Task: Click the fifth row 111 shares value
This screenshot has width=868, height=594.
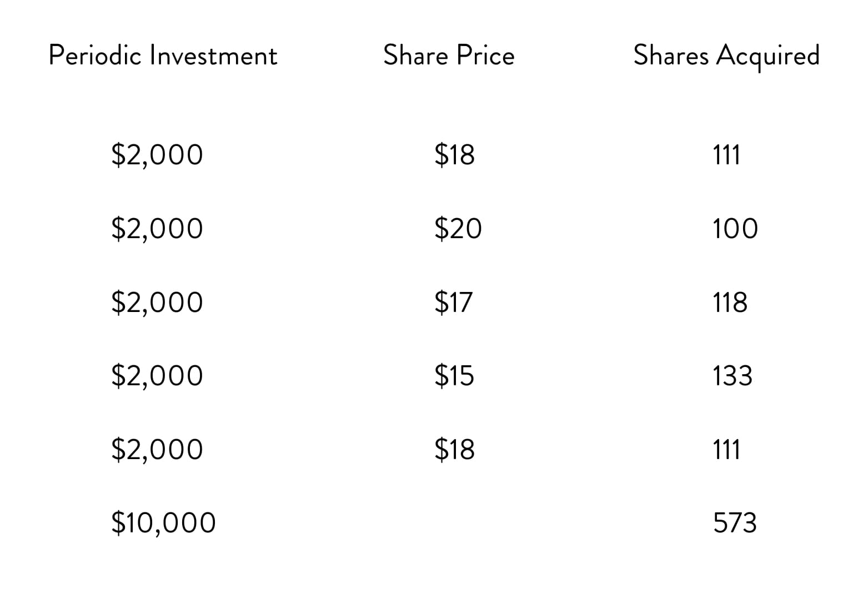Action: coord(726,450)
